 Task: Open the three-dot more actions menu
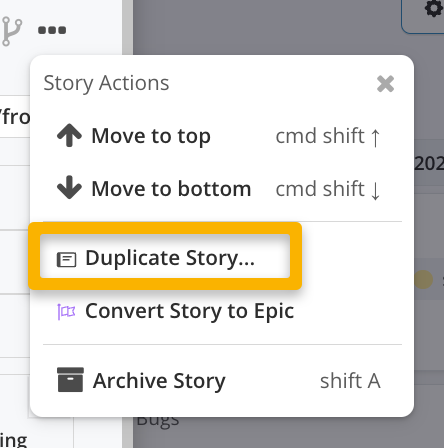pos(52,30)
